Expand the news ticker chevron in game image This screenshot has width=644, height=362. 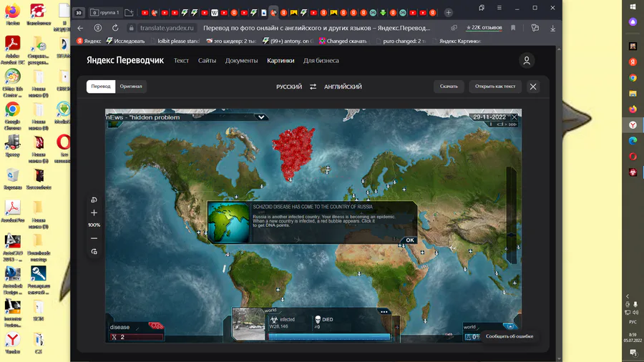(x=261, y=117)
